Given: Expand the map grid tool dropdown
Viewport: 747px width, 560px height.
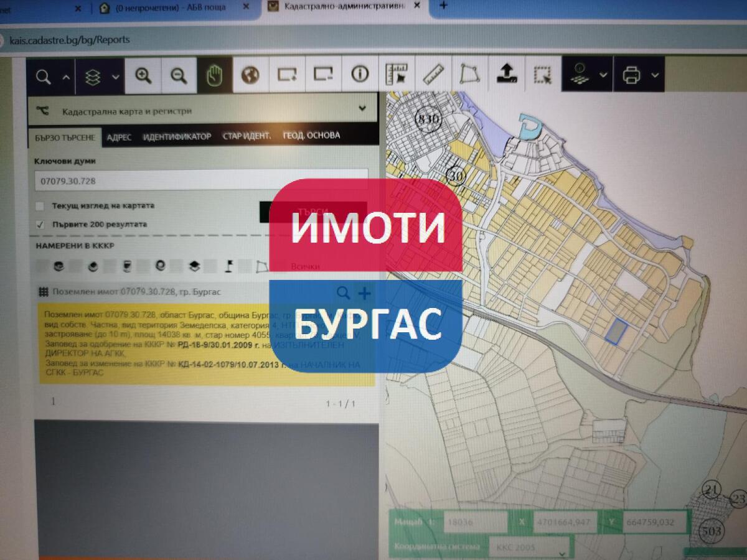Looking at the screenshot, I should [603, 75].
